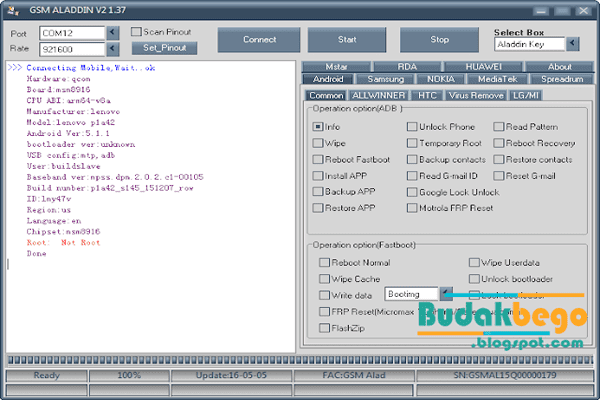Enable the Backup APP checkbox

tap(318, 191)
